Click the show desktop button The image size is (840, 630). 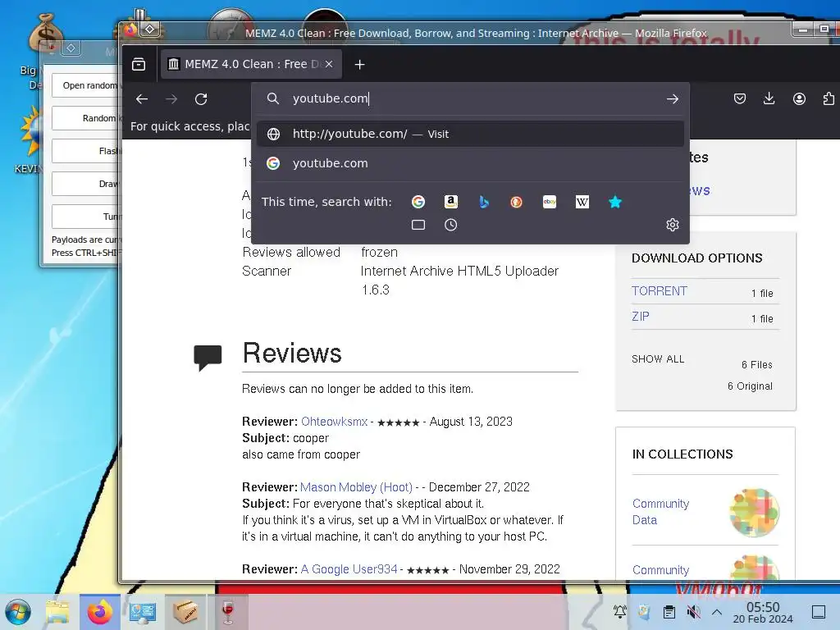[819, 612]
